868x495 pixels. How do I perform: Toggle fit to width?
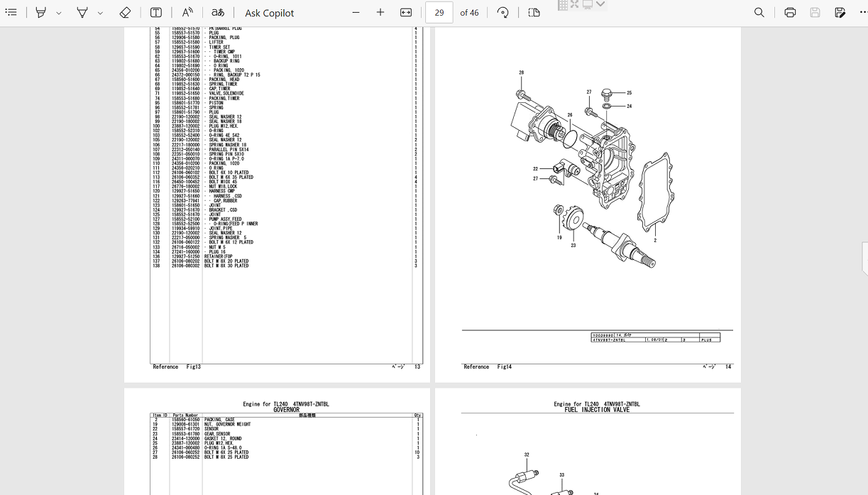coord(406,12)
